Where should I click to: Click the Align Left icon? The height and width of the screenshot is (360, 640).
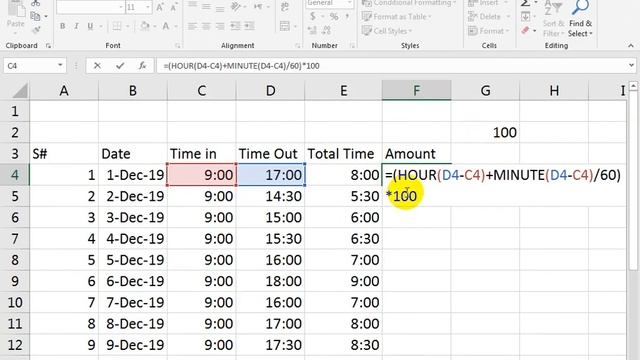pos(192,26)
